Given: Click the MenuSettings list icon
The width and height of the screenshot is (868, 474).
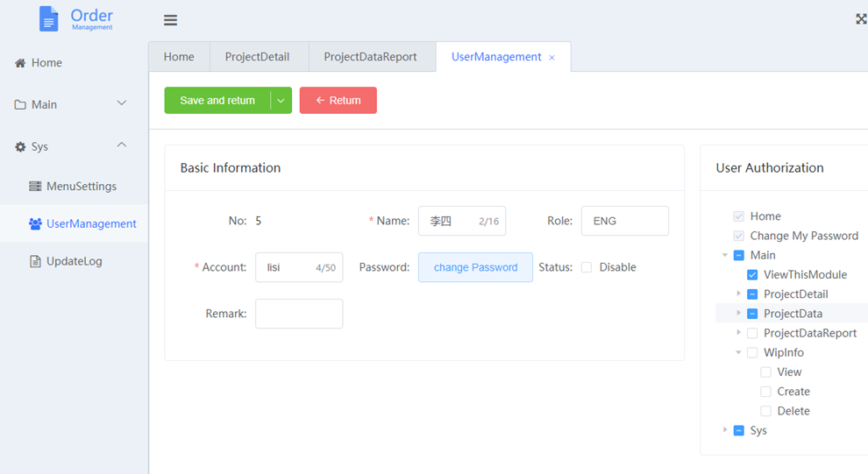Looking at the screenshot, I should [35, 187].
